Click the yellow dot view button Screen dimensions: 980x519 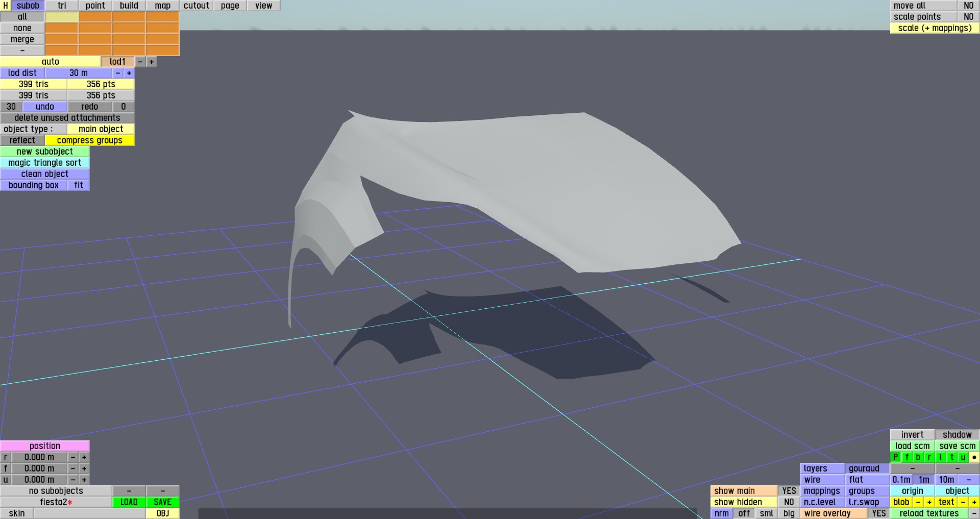(974, 457)
